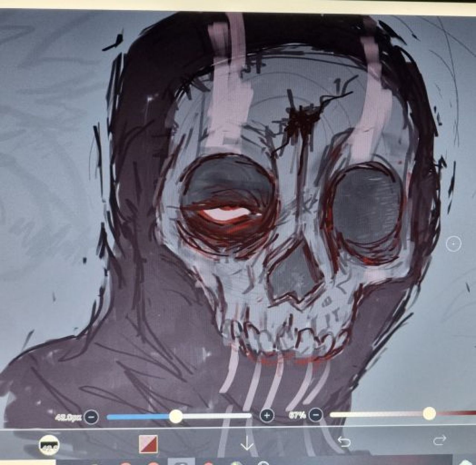Image resolution: width=476 pixels, height=465 pixels.
Task: Click the brush opacity slider
Action: click(403, 413)
